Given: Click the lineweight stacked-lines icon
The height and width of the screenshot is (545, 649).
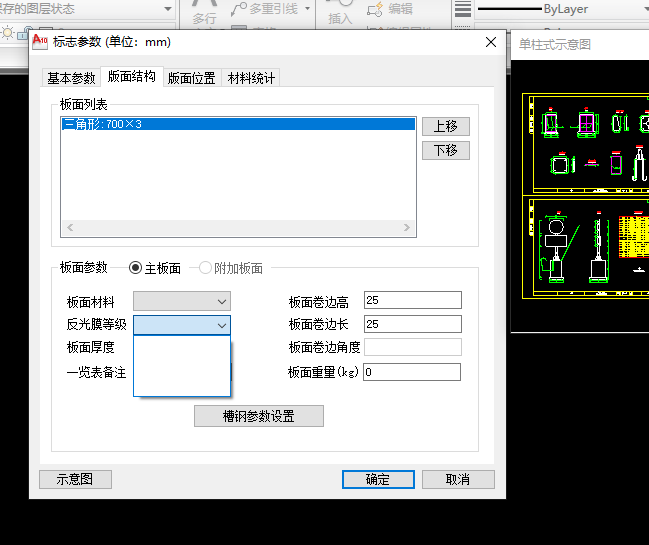Looking at the screenshot, I should (462, 9).
